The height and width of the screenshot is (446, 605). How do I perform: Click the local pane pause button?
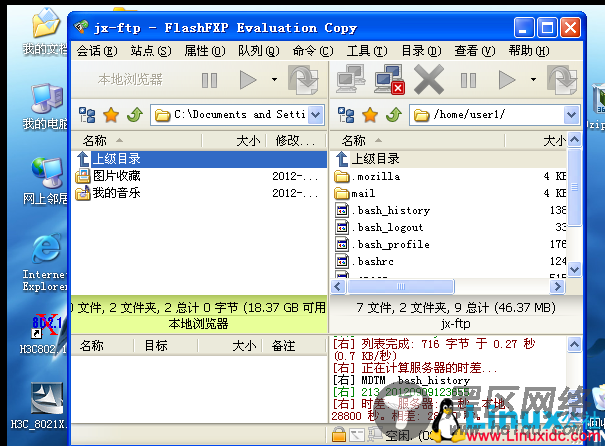tap(210, 80)
